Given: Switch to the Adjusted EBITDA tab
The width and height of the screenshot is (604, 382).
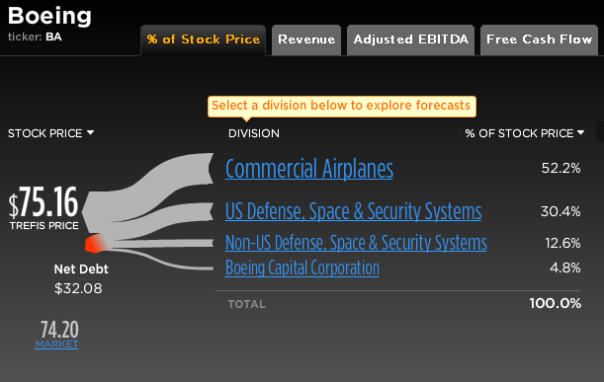Looking at the screenshot, I should (x=411, y=40).
